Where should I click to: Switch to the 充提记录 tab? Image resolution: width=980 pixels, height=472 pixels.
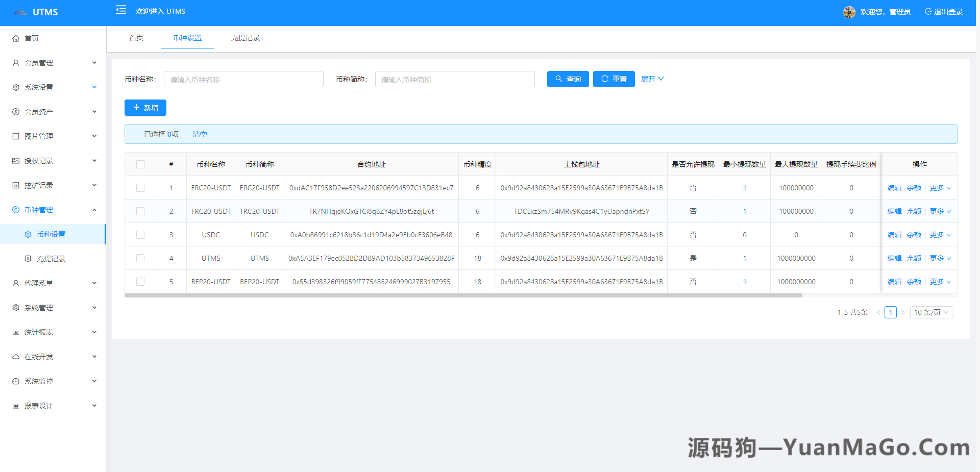pos(245,38)
